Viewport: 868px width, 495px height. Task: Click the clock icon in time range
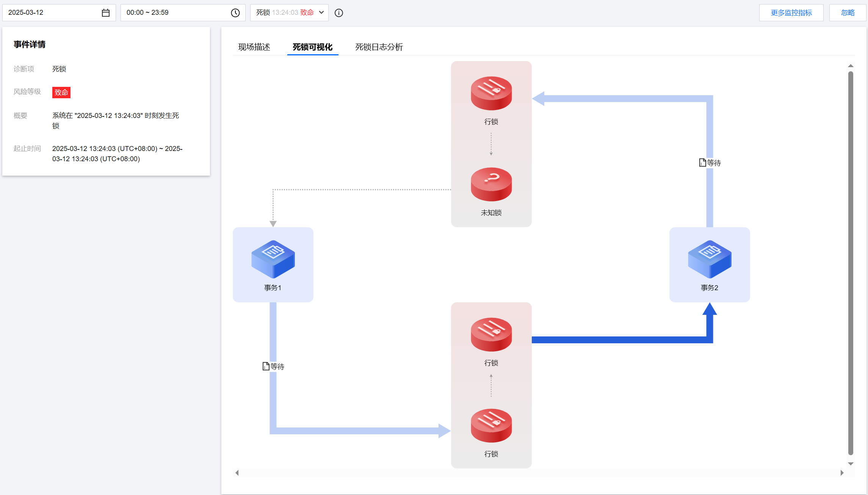(x=235, y=13)
